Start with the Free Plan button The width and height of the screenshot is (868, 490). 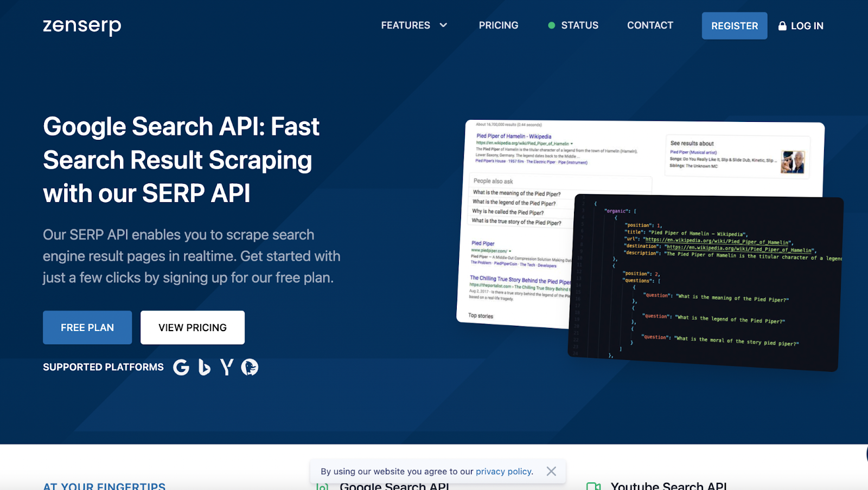pos(87,327)
